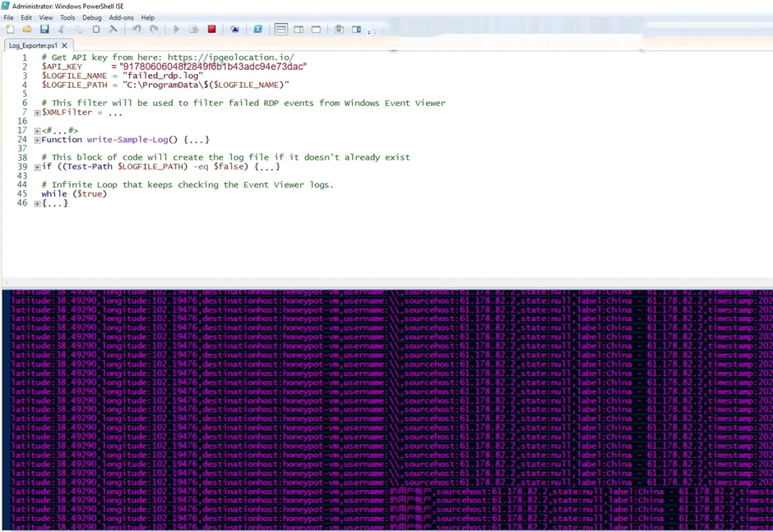Click the script pane horizontal scrollbar left arrow
This screenshot has height=532, width=773.
tap(7, 283)
